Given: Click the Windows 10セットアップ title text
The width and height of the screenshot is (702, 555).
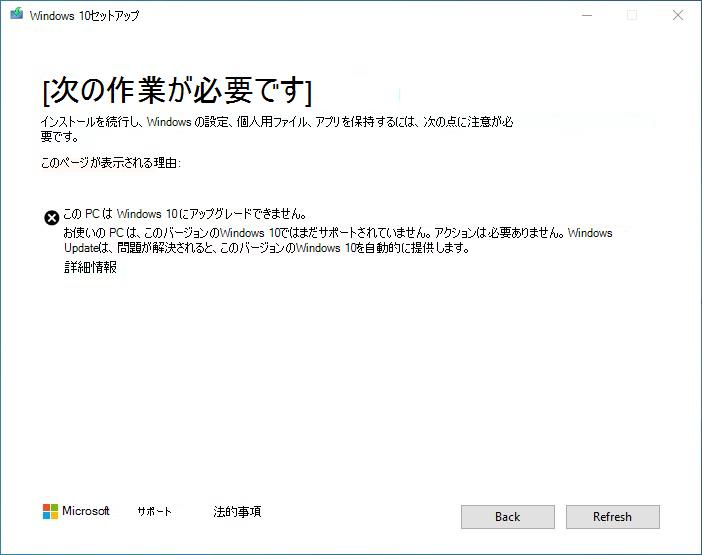Looking at the screenshot, I should coord(84,16).
